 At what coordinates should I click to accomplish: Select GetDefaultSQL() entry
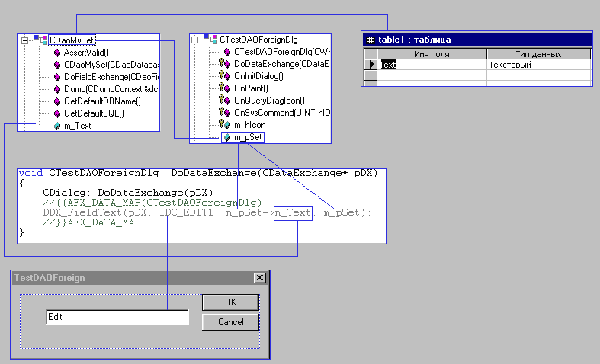tap(94, 114)
